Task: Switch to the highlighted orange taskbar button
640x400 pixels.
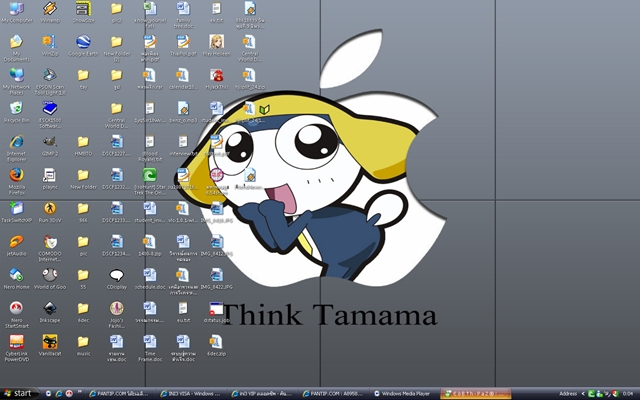Action: [476, 394]
